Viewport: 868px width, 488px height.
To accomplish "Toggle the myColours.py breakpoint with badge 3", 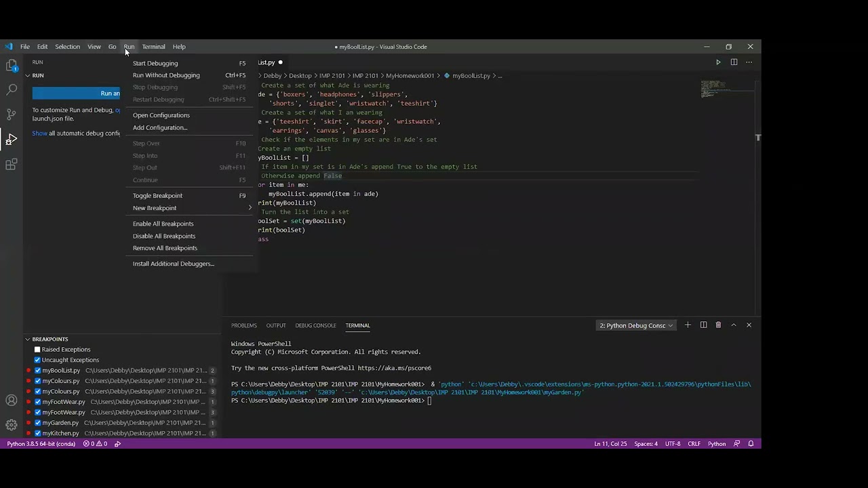I will pyautogui.click(x=37, y=392).
